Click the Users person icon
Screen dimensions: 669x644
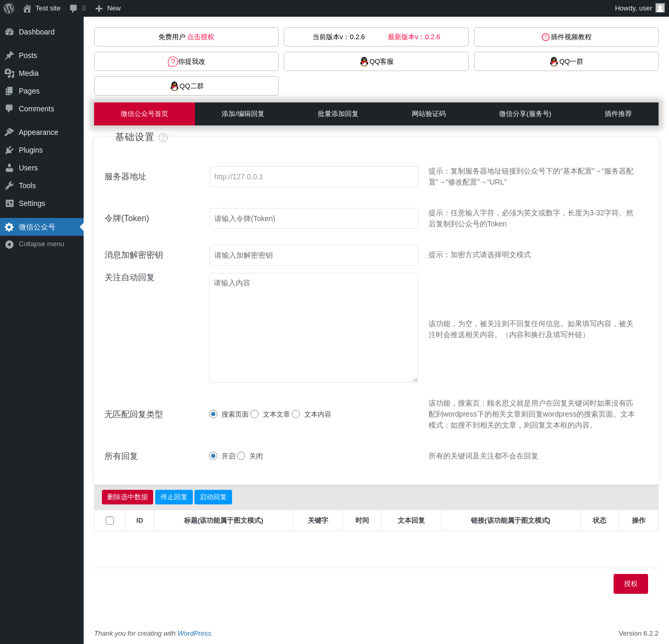pyautogui.click(x=9, y=168)
